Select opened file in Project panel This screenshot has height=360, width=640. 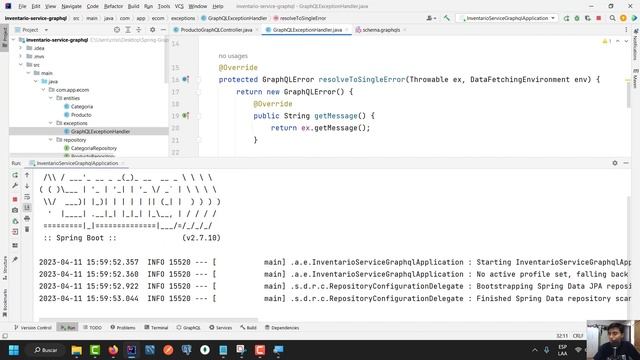117,30
